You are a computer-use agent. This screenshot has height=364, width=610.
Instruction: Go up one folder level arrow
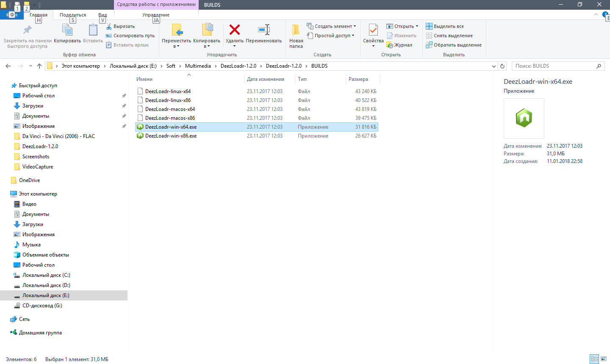pyautogui.click(x=39, y=66)
